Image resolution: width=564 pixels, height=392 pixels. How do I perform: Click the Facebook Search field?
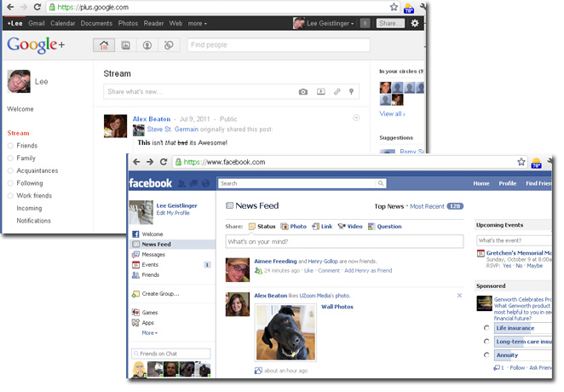coord(297,183)
